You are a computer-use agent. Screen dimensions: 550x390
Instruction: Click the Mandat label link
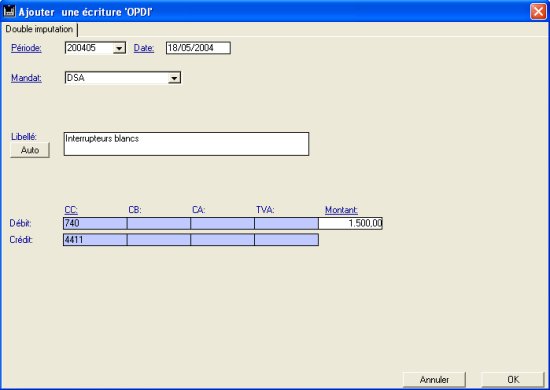click(x=26, y=78)
